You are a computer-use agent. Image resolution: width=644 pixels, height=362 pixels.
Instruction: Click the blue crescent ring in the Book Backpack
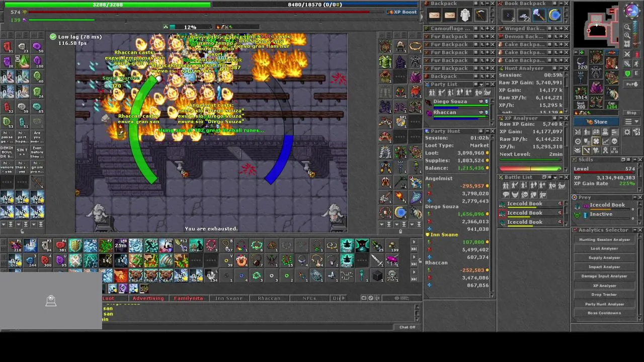[554, 16]
